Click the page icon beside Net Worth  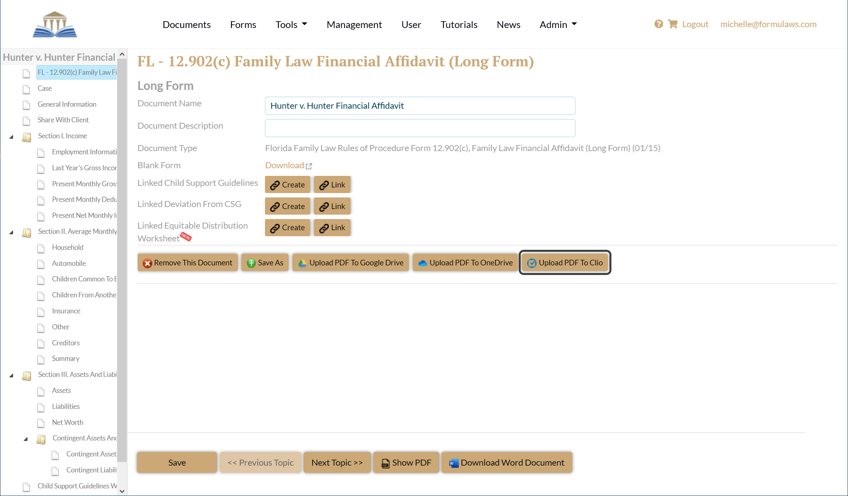[x=41, y=423]
